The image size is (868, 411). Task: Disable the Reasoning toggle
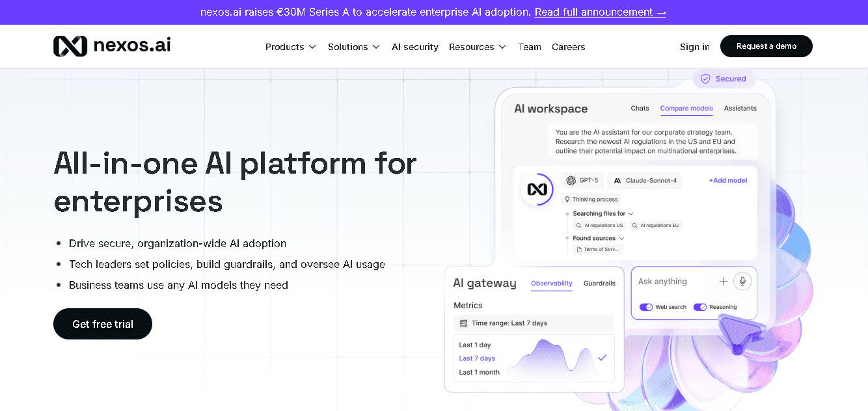[x=701, y=306]
